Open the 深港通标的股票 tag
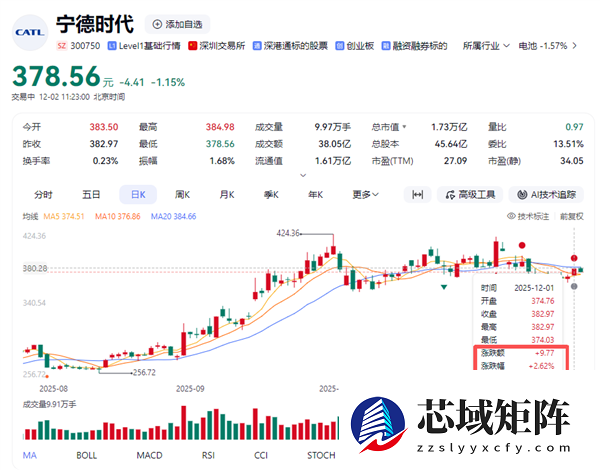This screenshot has width=600, height=470. 290,46
